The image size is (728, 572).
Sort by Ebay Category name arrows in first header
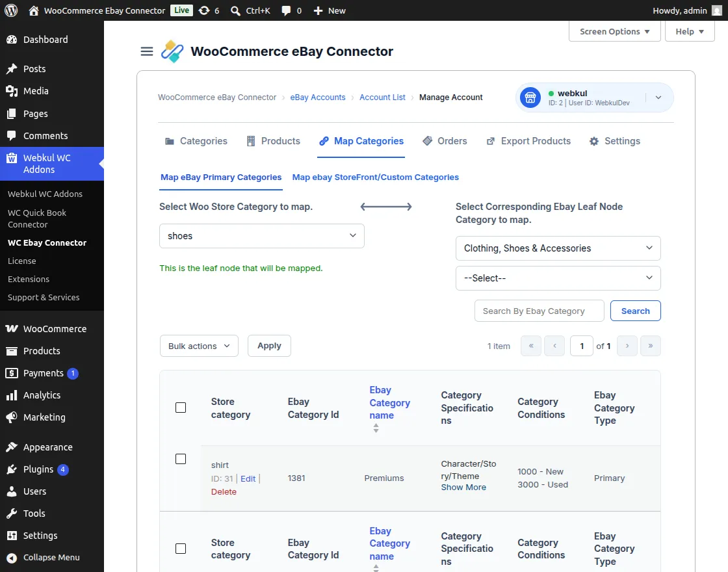376,428
